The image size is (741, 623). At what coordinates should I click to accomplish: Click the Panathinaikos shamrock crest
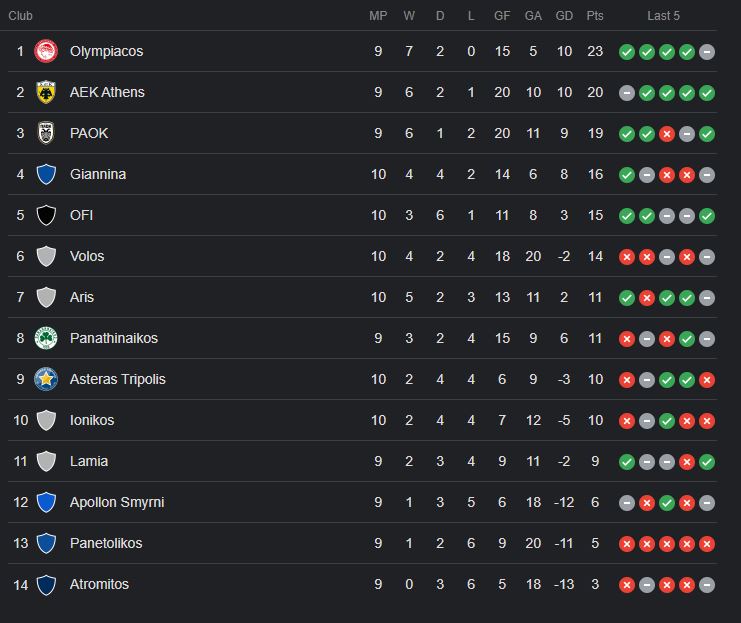click(46, 338)
